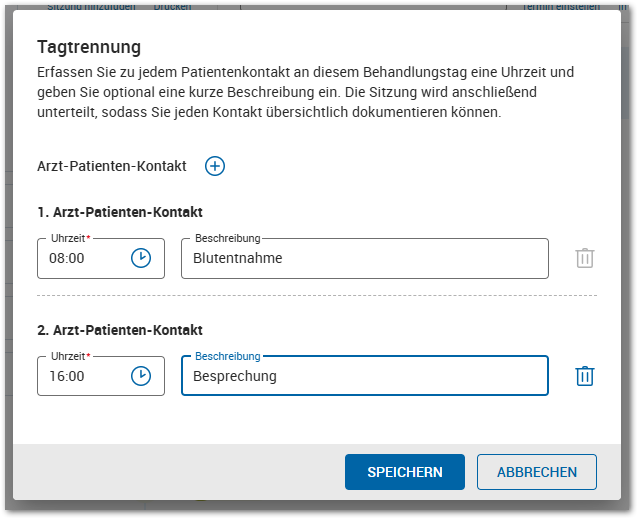Click 'Sitzung hinzufügen' in the background window

click(x=91, y=6)
